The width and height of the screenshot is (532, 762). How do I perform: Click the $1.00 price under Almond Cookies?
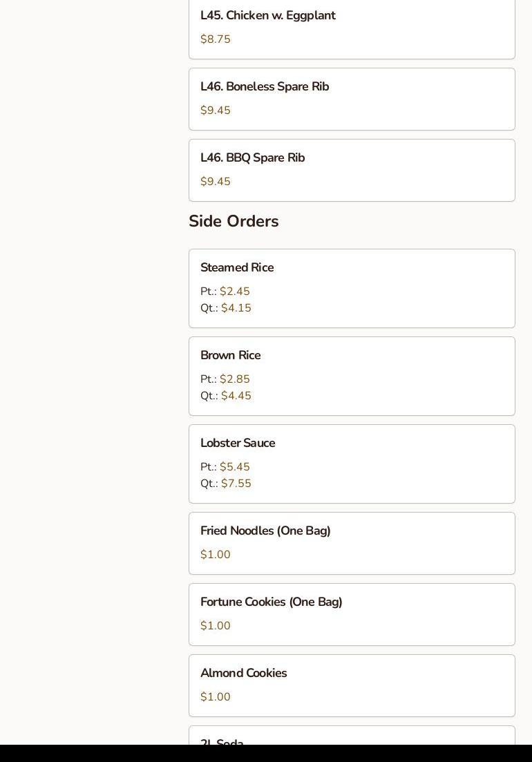[216, 697]
